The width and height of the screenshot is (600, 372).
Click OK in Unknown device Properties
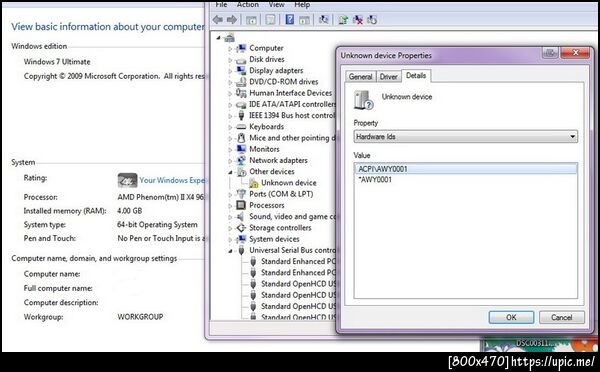pyautogui.click(x=511, y=317)
